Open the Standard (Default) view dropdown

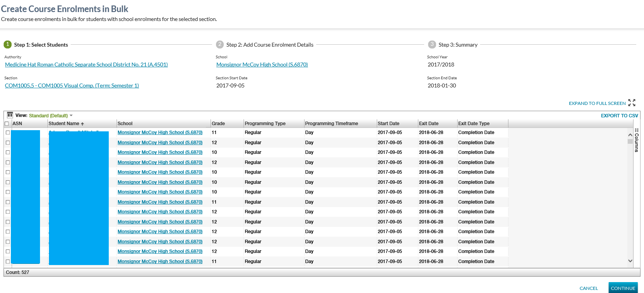pyautogui.click(x=50, y=115)
